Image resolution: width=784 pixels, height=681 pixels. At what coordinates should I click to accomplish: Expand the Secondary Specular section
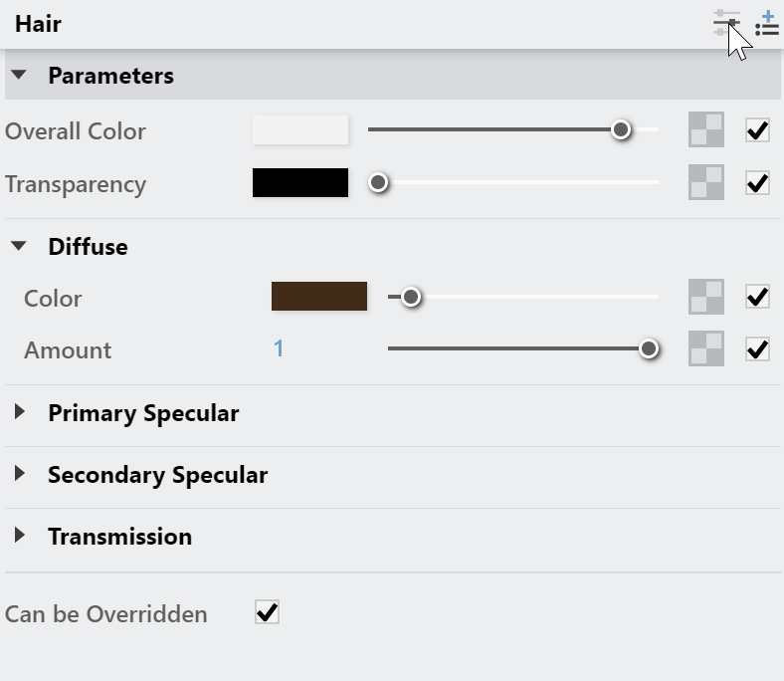click(20, 473)
